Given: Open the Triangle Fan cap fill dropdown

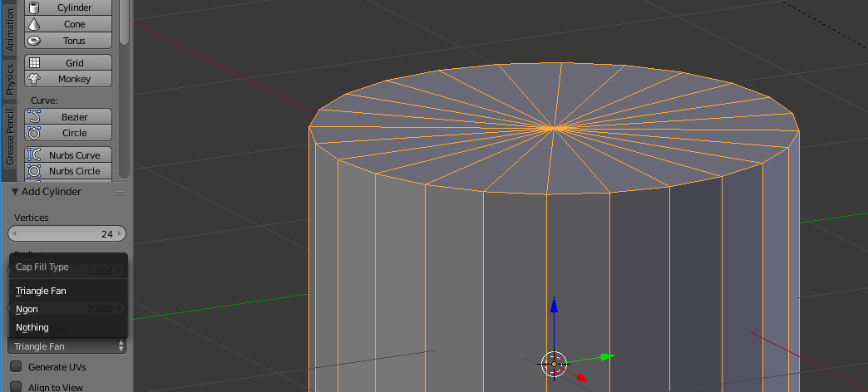Looking at the screenshot, I should 67,346.
